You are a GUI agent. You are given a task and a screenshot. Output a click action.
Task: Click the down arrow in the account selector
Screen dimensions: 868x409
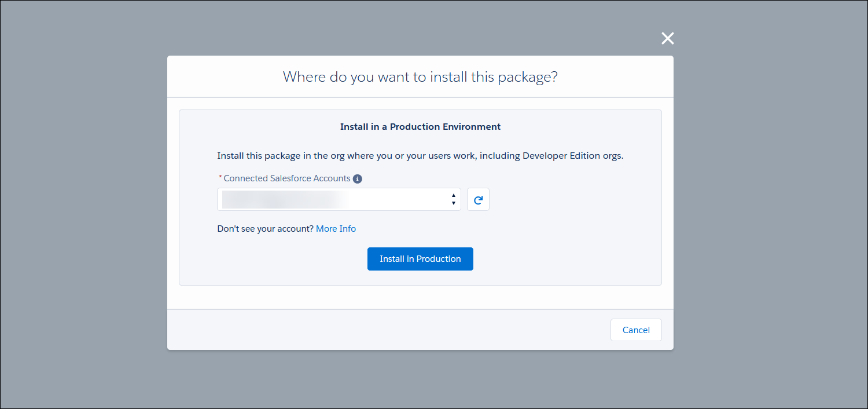click(453, 203)
